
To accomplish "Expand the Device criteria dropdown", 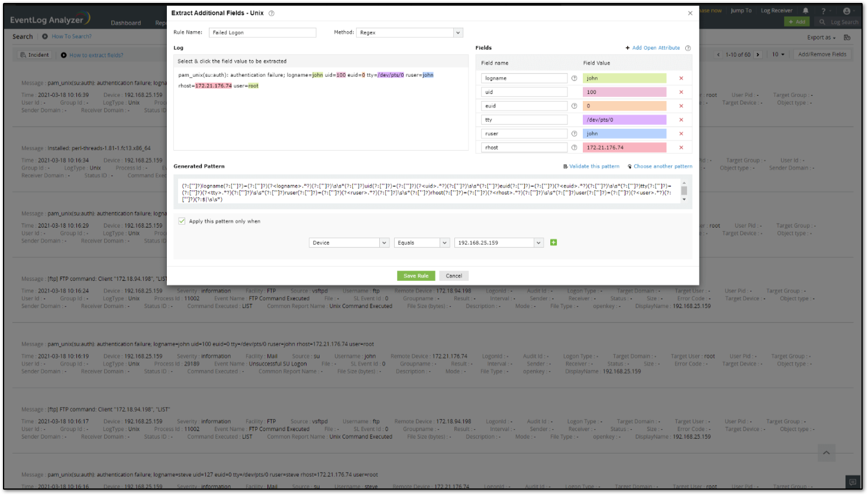I will (x=384, y=243).
